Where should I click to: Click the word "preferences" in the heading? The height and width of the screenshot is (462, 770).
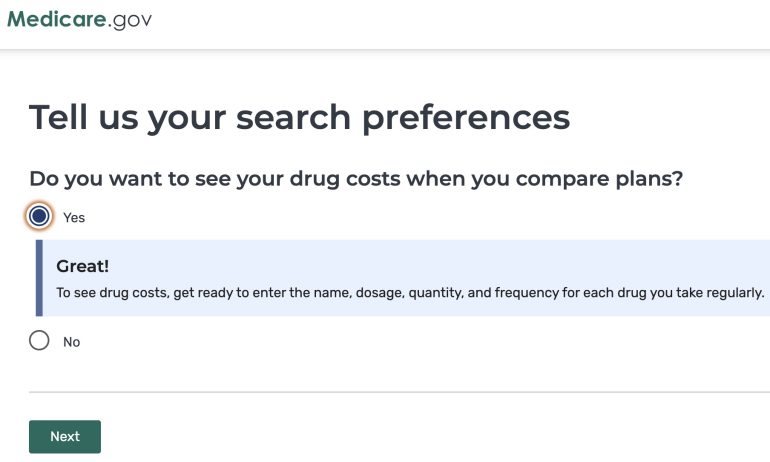[466, 117]
